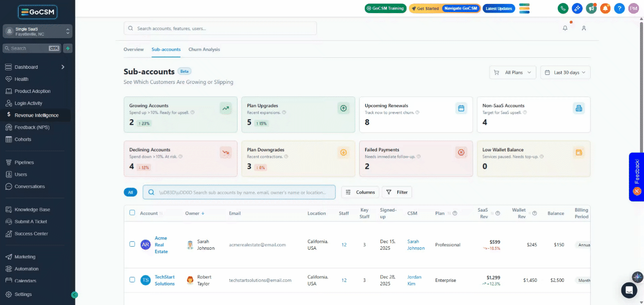644x305 pixels.
Task: Click the Health heart icon in sidebar
Action: point(9,79)
